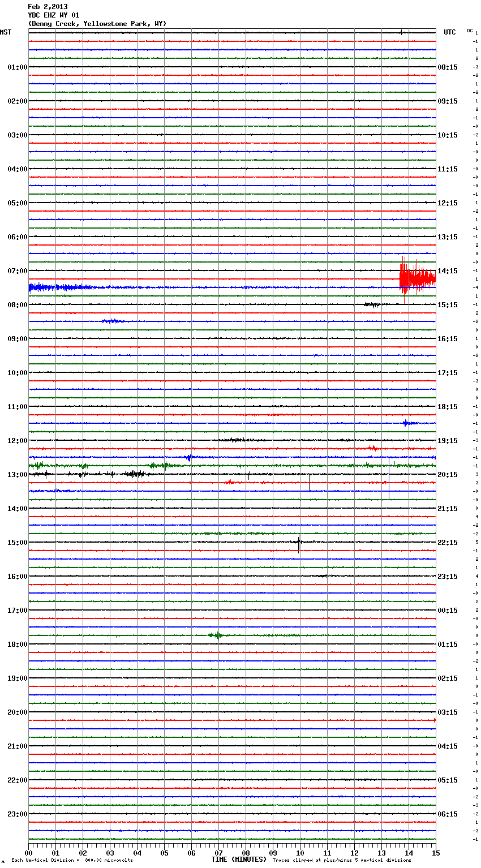Select the 19:00 MST row label

tap(18, 678)
